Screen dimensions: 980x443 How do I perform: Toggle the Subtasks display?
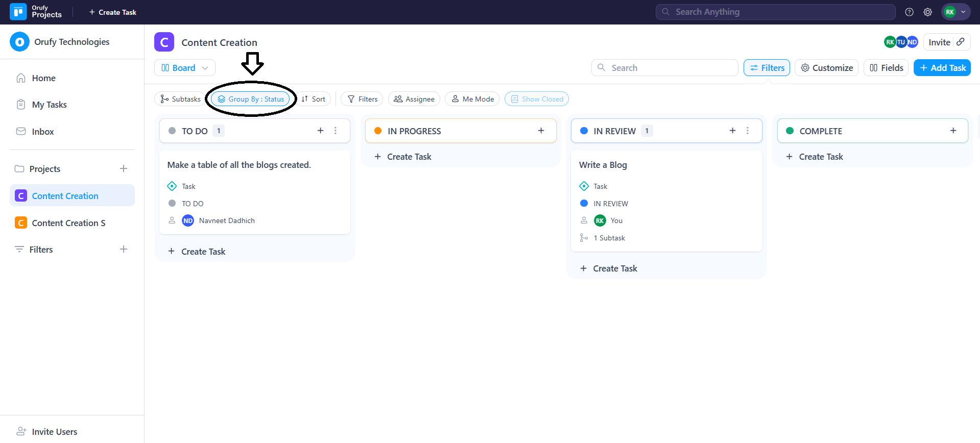(180, 99)
